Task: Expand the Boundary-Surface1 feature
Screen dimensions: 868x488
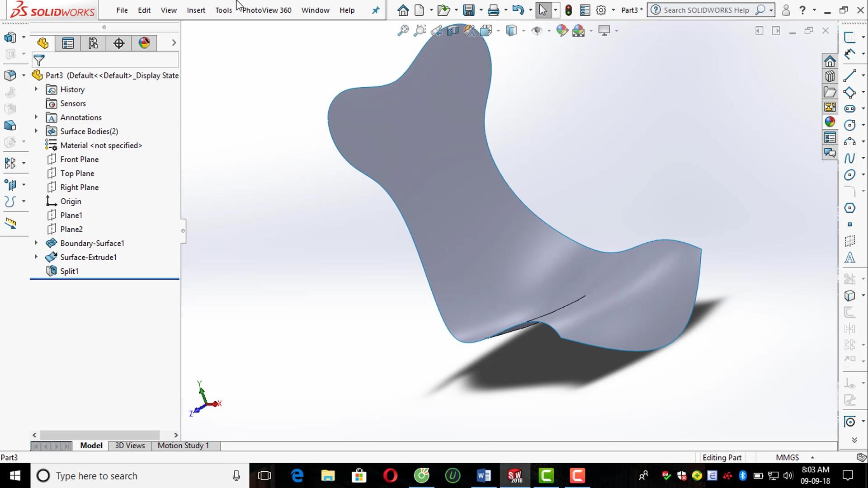Action: tap(36, 243)
